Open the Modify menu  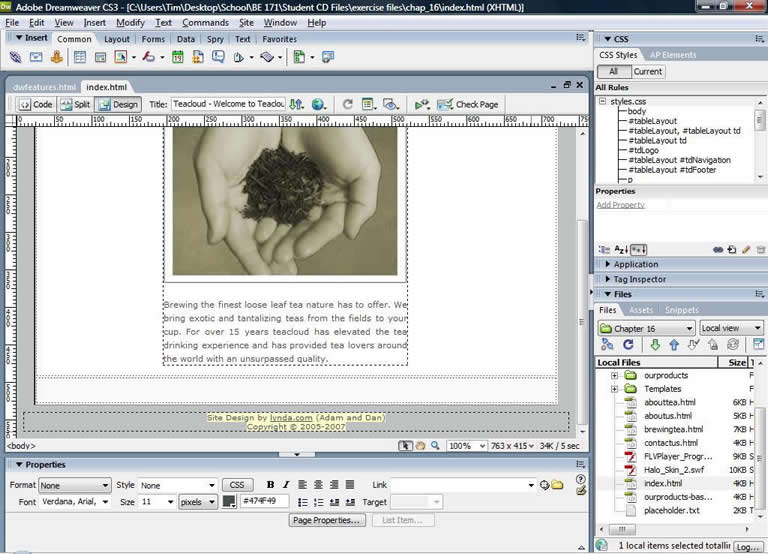point(130,23)
